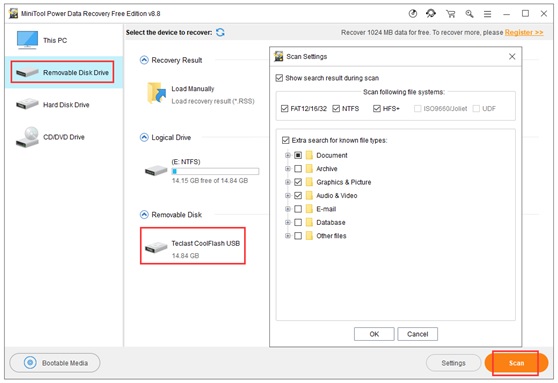This screenshot has width=558, height=383.
Task: Open the hamburger menu icon
Action: [x=488, y=14]
